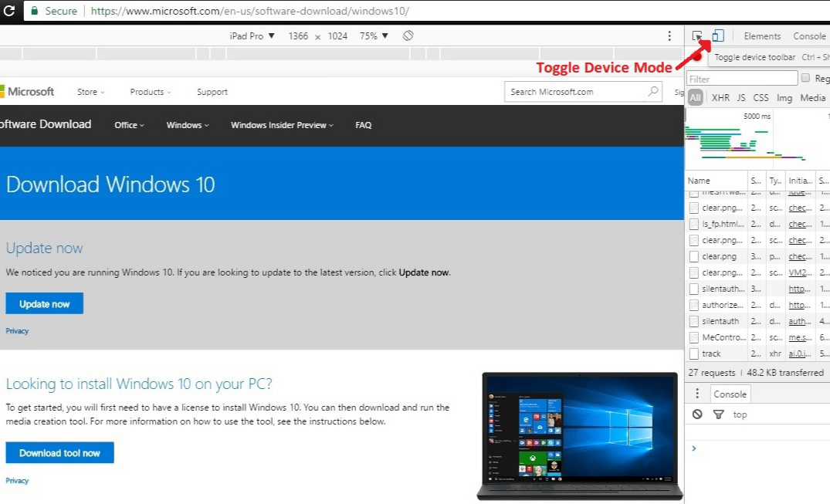This screenshot has width=830, height=504.
Task: Click the search magnifier on Microsoft.com
Action: 653,92
